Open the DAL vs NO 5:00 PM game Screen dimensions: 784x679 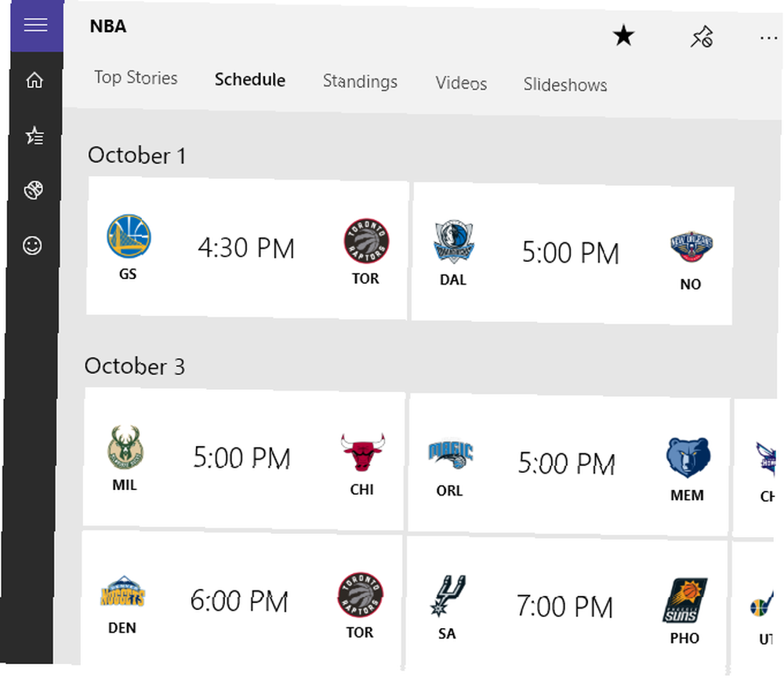coord(573,254)
